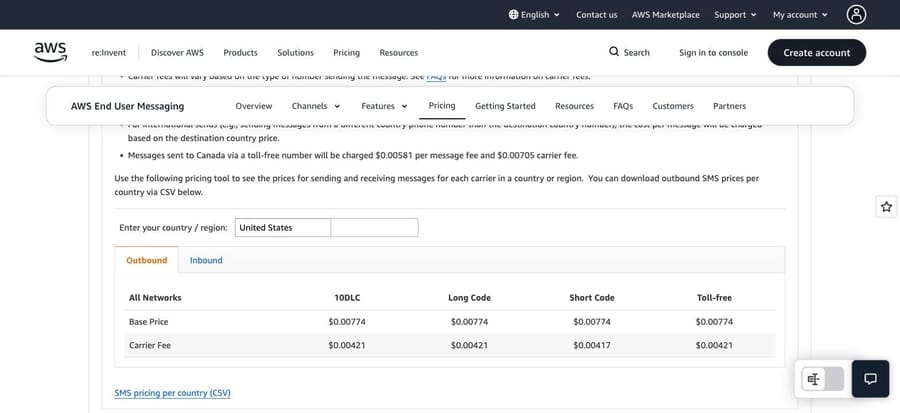Go to the Getting Started section
Image resolution: width=900 pixels, height=413 pixels.
tap(505, 106)
